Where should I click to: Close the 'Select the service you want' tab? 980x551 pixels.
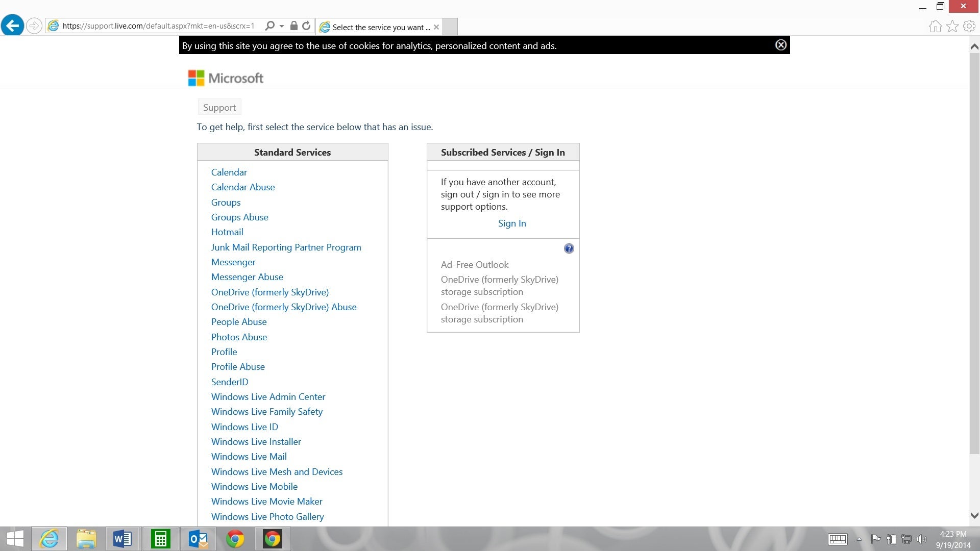tap(436, 27)
